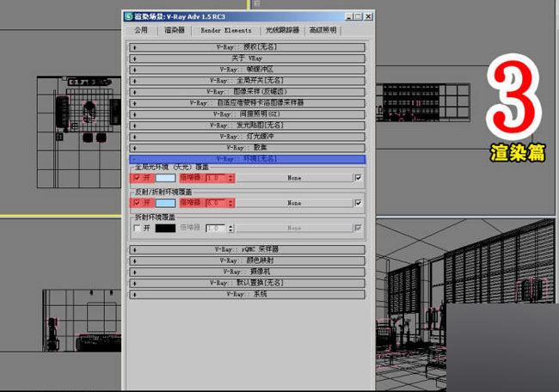Expand the V-Ray 散焦 rollout

(247, 148)
